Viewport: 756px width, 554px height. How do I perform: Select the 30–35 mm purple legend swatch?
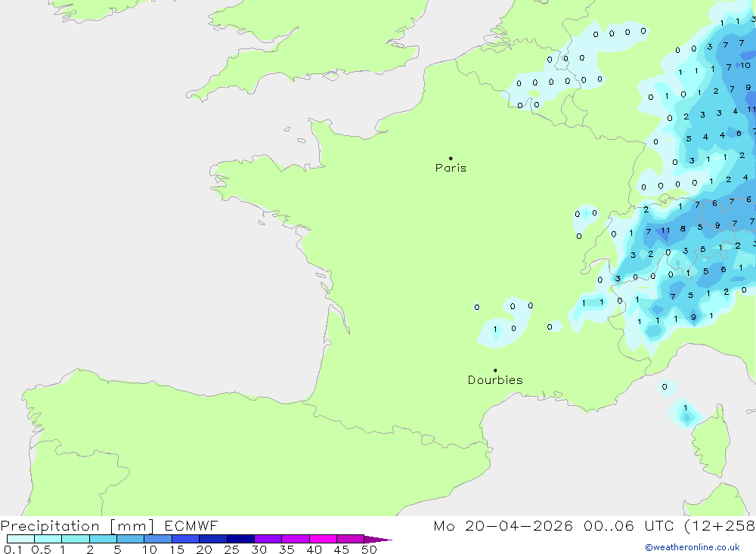tap(268, 540)
